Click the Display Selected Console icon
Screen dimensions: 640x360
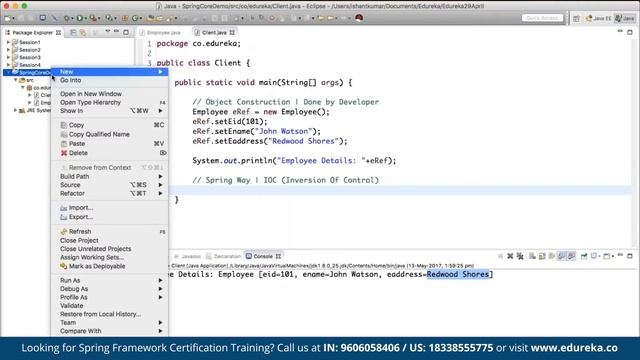coord(594,256)
